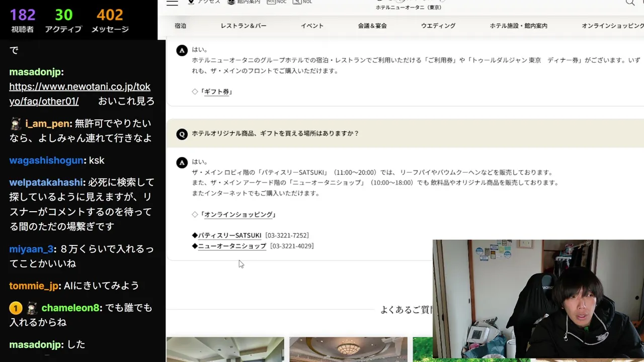
Task: Open the レストラン＆バー navigation tab
Action: 244,26
